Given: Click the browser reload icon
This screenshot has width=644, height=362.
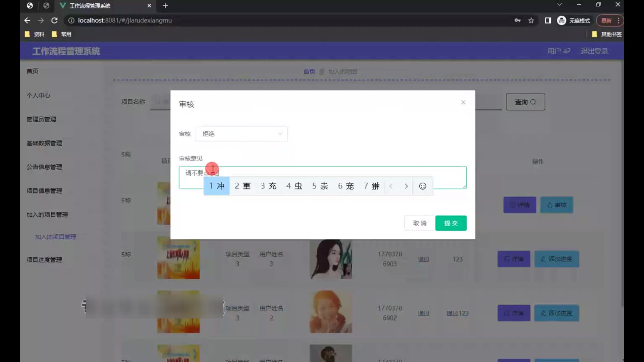Looking at the screenshot, I should tap(54, 20).
